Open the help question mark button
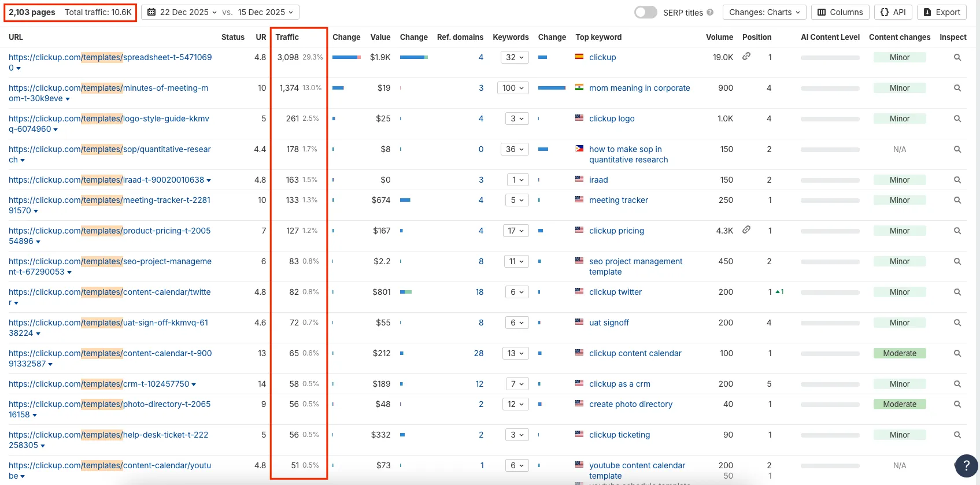This screenshot has height=485, width=980. tap(966, 465)
